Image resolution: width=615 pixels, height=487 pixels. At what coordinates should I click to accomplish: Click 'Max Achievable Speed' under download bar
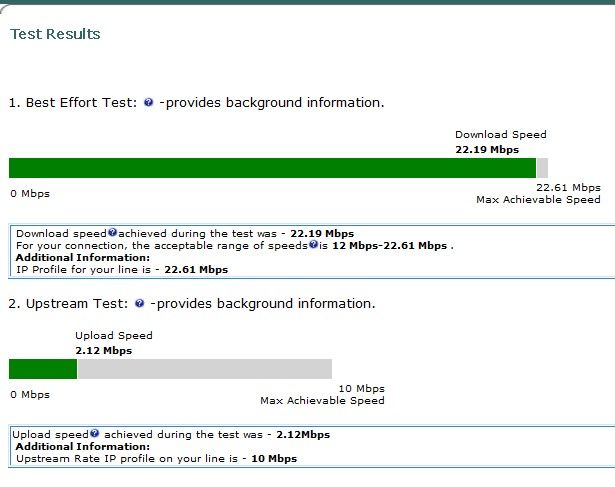click(x=538, y=200)
